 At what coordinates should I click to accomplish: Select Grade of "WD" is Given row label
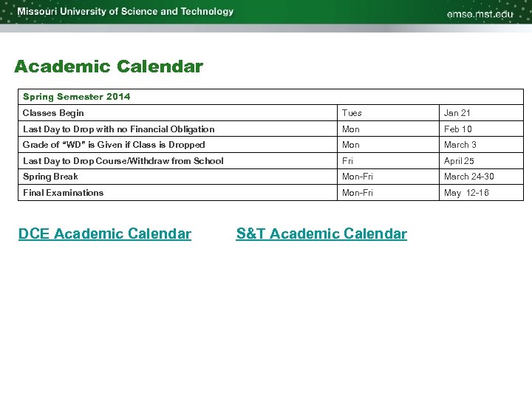pyautogui.click(x=114, y=145)
